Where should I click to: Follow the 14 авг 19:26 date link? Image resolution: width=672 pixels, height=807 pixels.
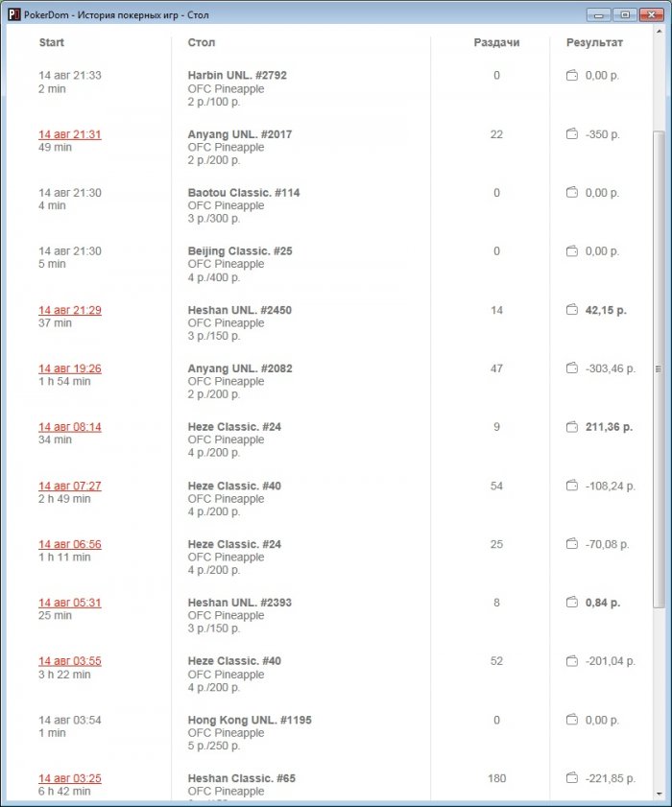coord(69,368)
